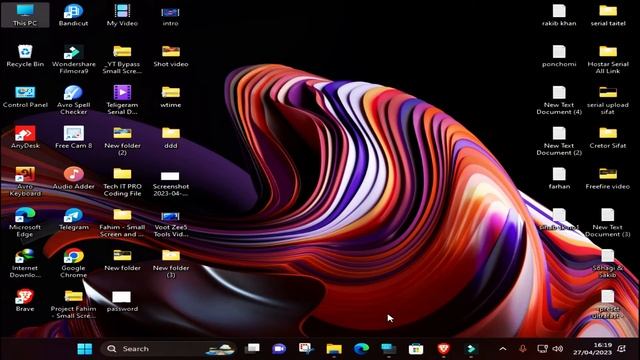Switch to Brave in the taskbar

tap(444, 349)
